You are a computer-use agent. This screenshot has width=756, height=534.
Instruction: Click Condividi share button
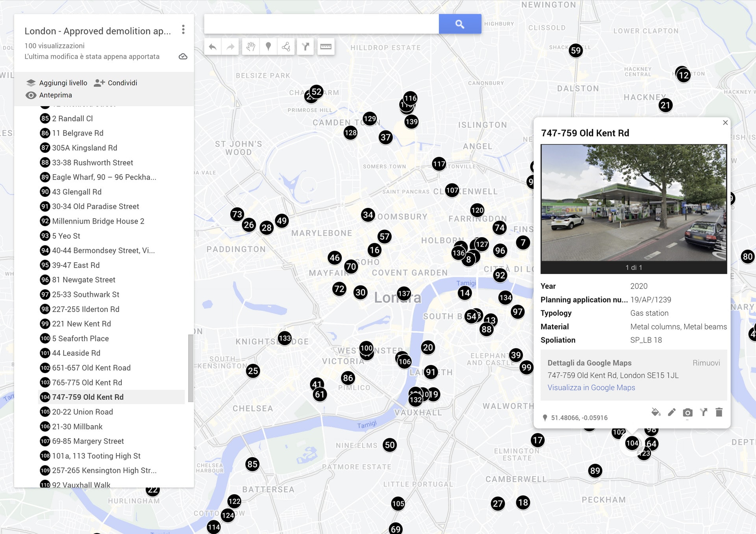[116, 83]
